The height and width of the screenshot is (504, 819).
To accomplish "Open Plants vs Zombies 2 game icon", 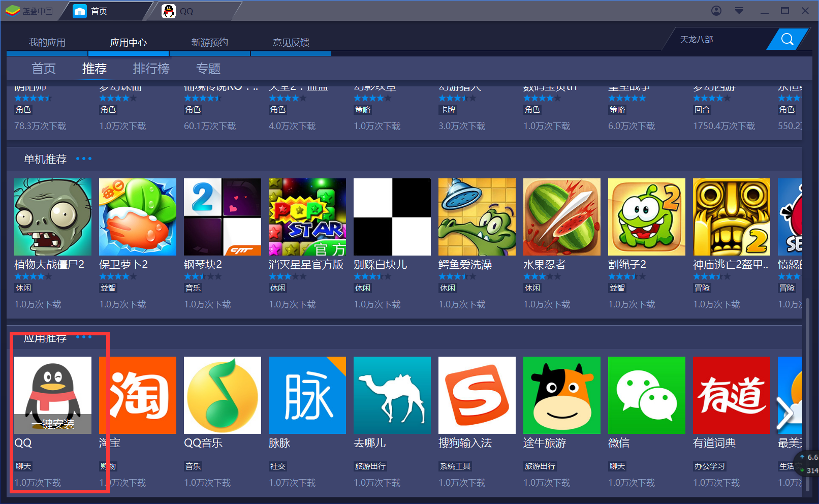I will 53,217.
